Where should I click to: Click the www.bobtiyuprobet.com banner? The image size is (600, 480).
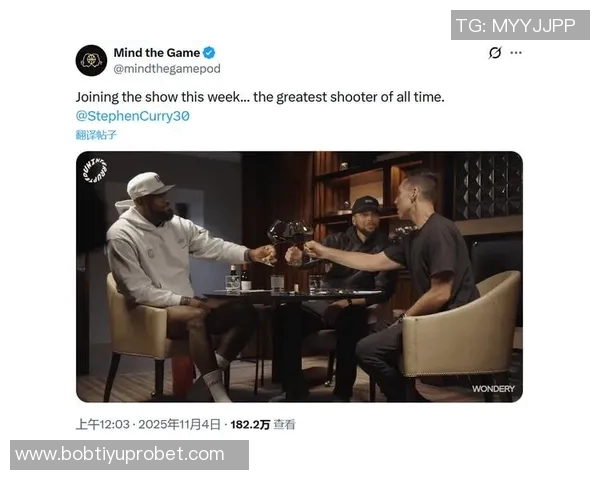tap(129, 455)
